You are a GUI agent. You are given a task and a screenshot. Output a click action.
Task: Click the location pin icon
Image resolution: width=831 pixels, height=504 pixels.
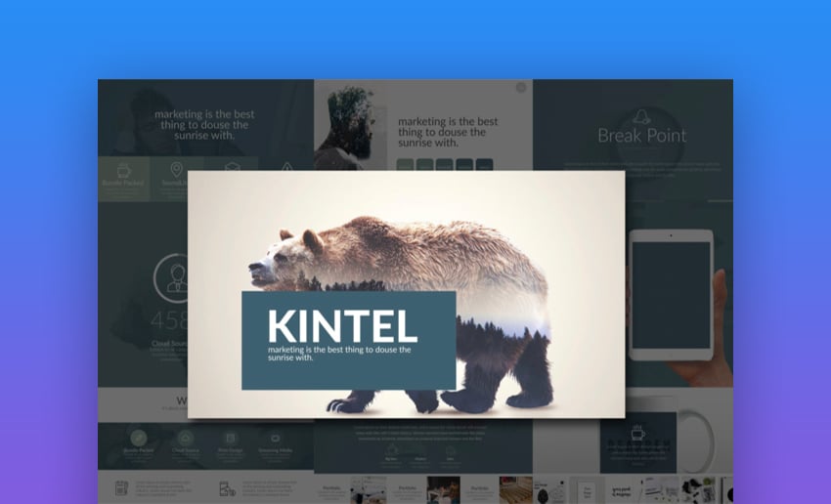pos(177,170)
